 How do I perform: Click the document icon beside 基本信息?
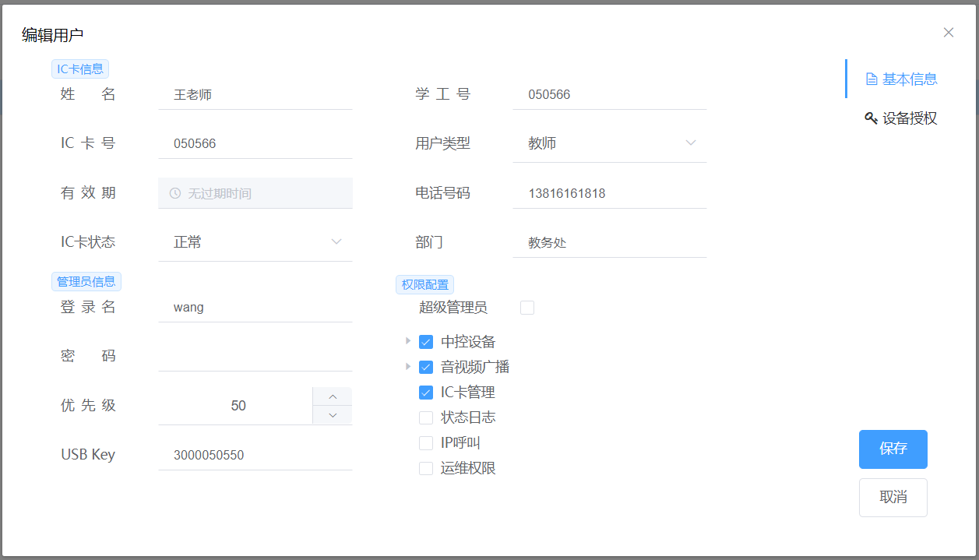tap(872, 79)
